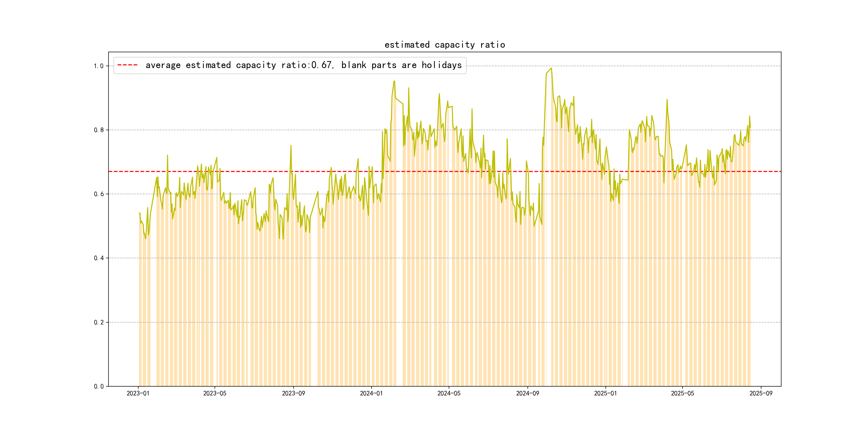Click the 0.0 y-axis tick label
The width and height of the screenshot is (868, 434).
pos(98,387)
